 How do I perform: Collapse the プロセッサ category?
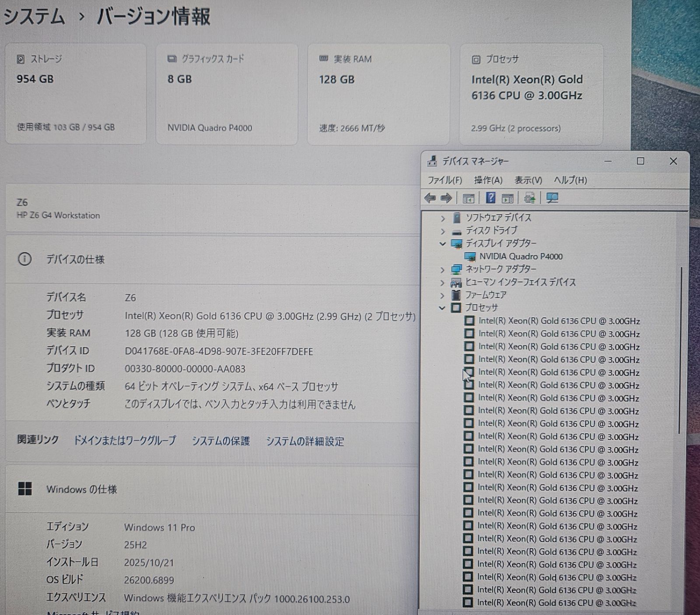[441, 307]
